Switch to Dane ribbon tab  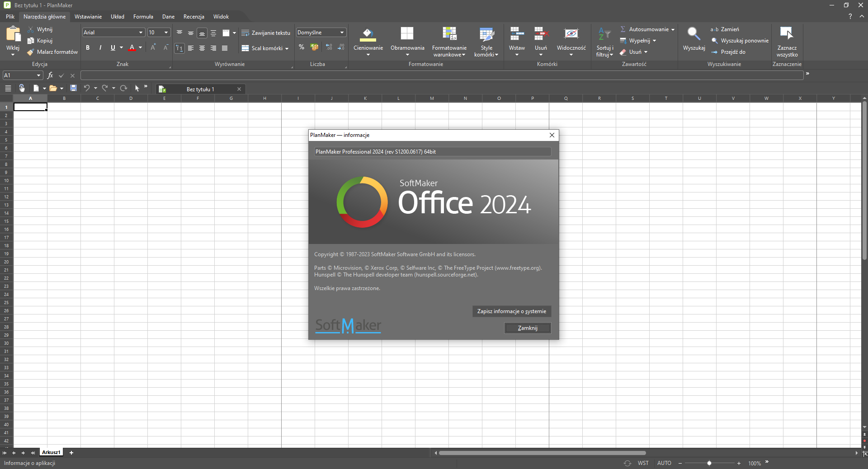tap(168, 17)
